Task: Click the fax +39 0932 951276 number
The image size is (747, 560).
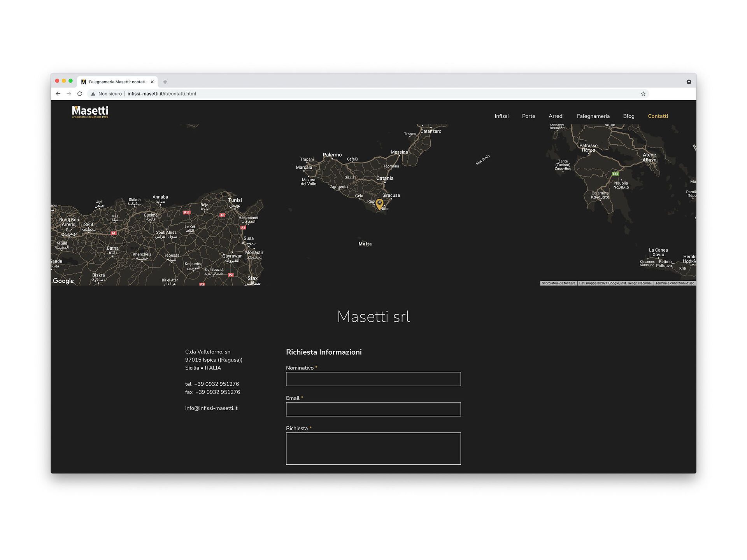Action: 212,392
